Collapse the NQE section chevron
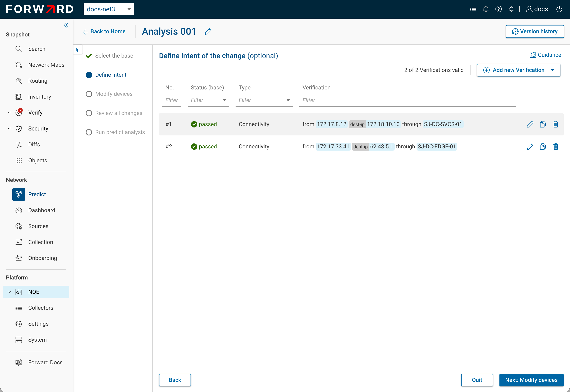Screen dimensions: 570x392 (9, 292)
